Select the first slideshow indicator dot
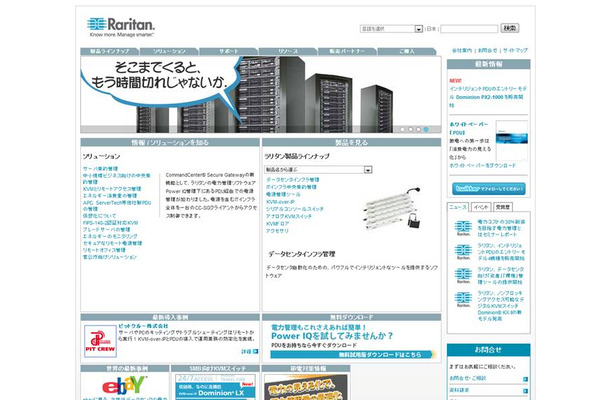This screenshot has width=610, height=400. click(402, 129)
